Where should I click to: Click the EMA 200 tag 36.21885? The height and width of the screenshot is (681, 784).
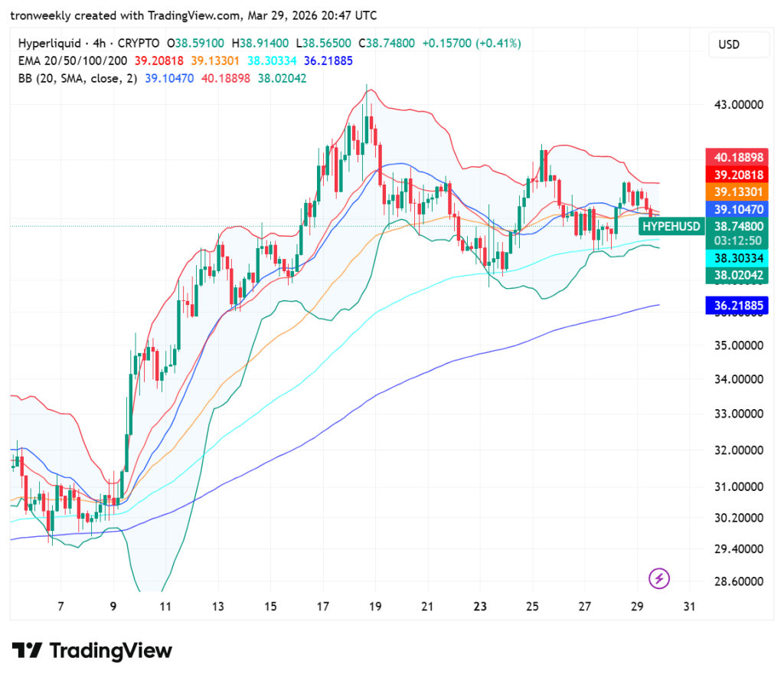[x=737, y=306]
